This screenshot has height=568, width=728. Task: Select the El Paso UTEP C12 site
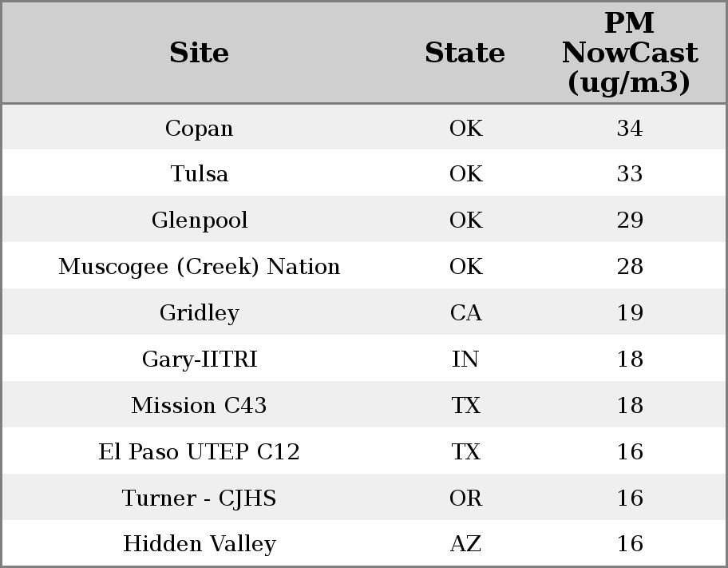pyautogui.click(x=200, y=452)
